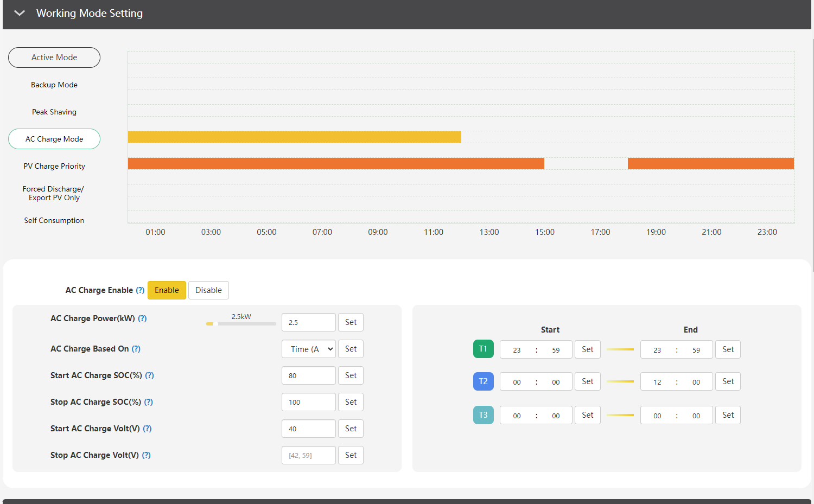Switch to Peak Shaving mode
Image resolution: width=814 pixels, height=504 pixels.
[x=54, y=112]
